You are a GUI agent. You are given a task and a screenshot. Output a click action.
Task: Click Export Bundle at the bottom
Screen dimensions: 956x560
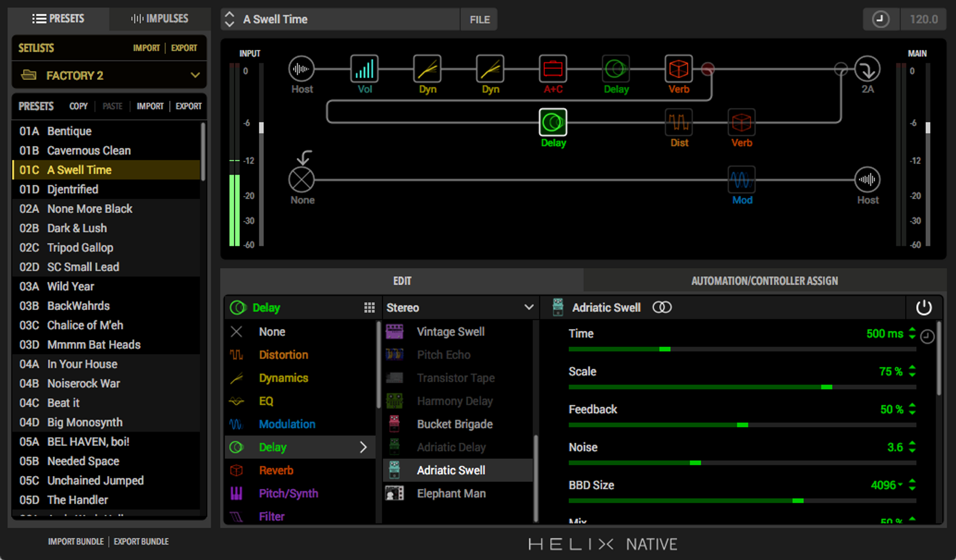141,541
